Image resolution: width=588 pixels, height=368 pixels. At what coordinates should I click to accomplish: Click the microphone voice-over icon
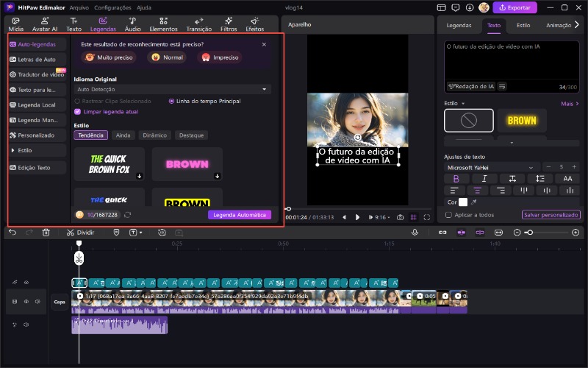point(415,233)
